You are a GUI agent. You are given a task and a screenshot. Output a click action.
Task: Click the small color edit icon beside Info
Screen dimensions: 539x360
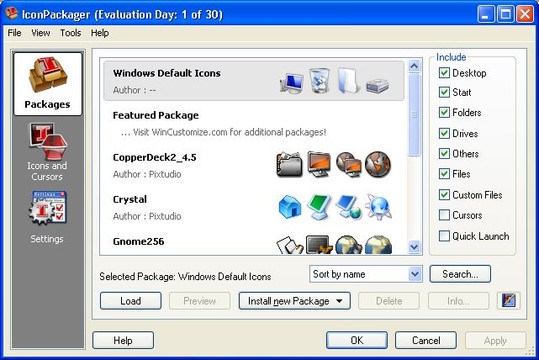pyautogui.click(x=509, y=301)
